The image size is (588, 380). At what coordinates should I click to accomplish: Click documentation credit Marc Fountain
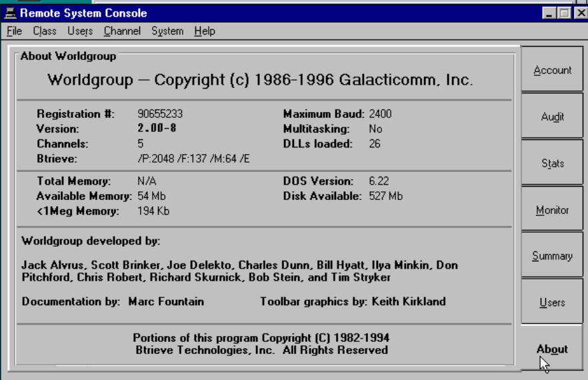coord(166,301)
